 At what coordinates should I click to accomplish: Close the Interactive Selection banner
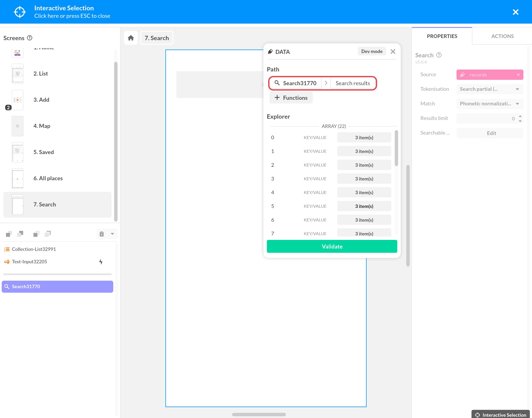point(516,12)
